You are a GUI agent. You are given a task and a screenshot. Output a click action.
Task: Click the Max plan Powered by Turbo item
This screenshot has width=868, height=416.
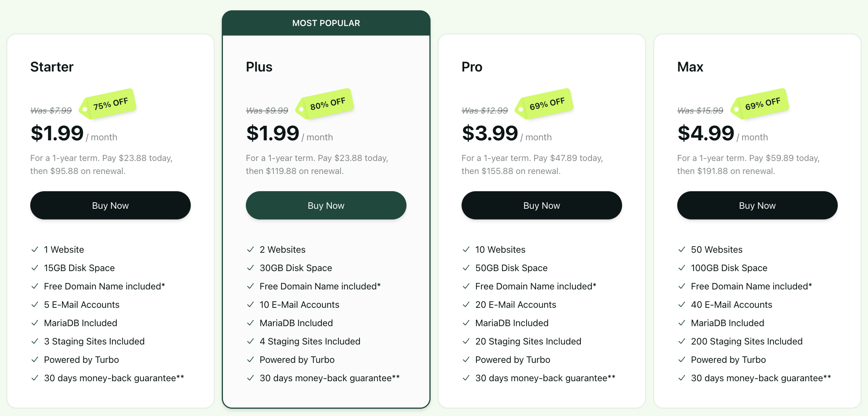point(728,359)
